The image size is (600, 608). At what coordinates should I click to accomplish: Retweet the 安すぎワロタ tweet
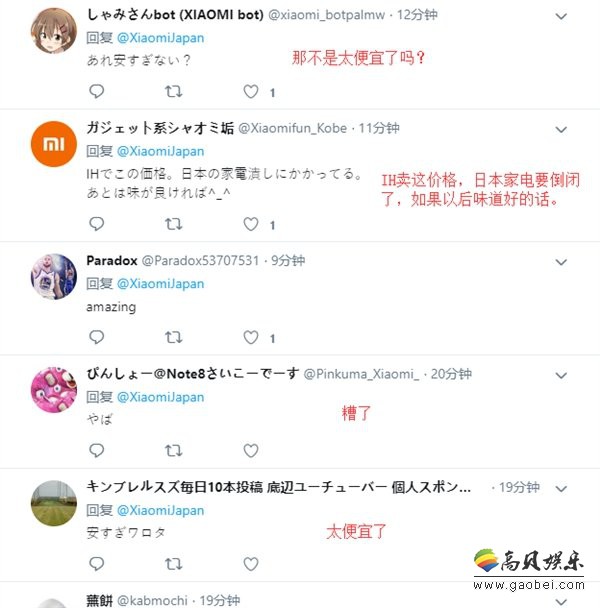click(173, 564)
